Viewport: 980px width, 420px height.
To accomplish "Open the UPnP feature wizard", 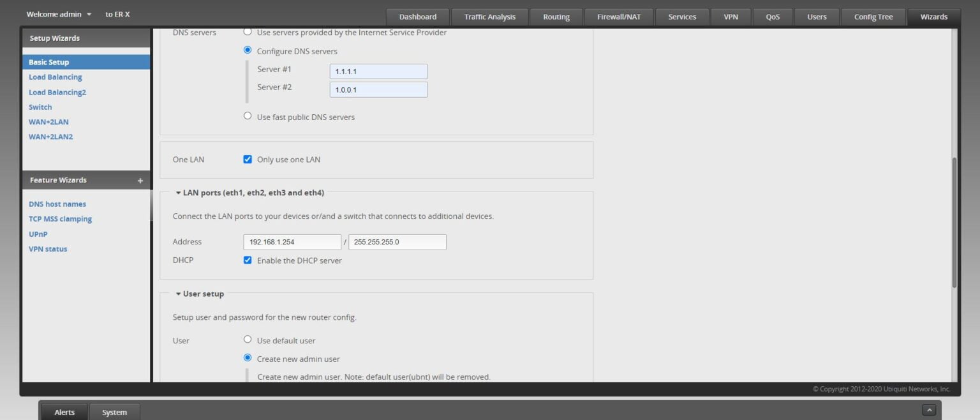I will click(38, 234).
